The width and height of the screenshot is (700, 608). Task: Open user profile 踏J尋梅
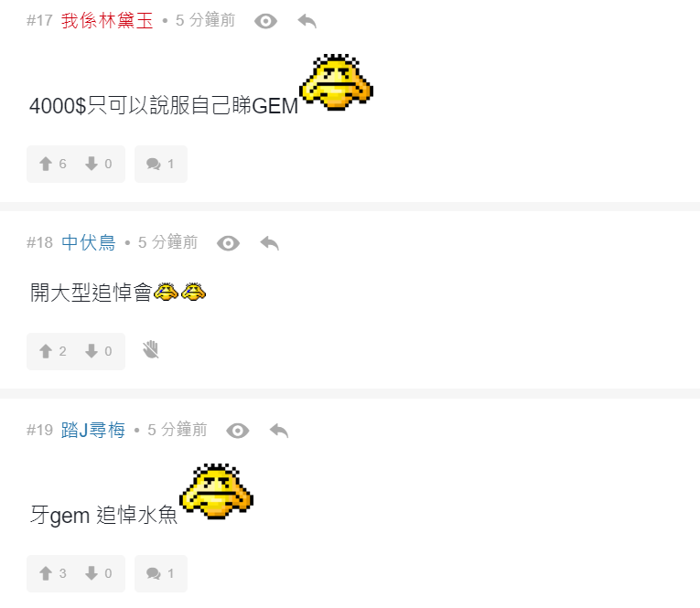click(92, 431)
